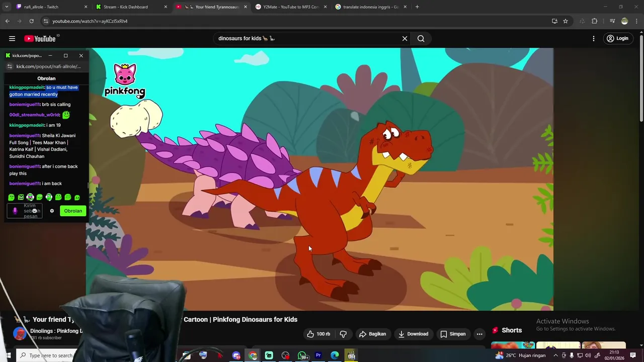Bookmark this page with the star
Screen dimensions: 644x362
tap(566, 21)
